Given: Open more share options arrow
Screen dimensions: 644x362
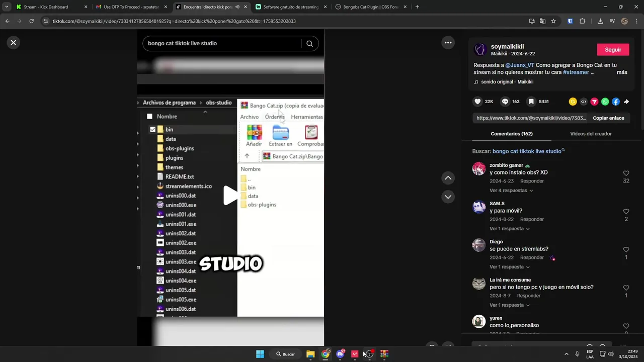Looking at the screenshot, I should (x=626, y=102).
